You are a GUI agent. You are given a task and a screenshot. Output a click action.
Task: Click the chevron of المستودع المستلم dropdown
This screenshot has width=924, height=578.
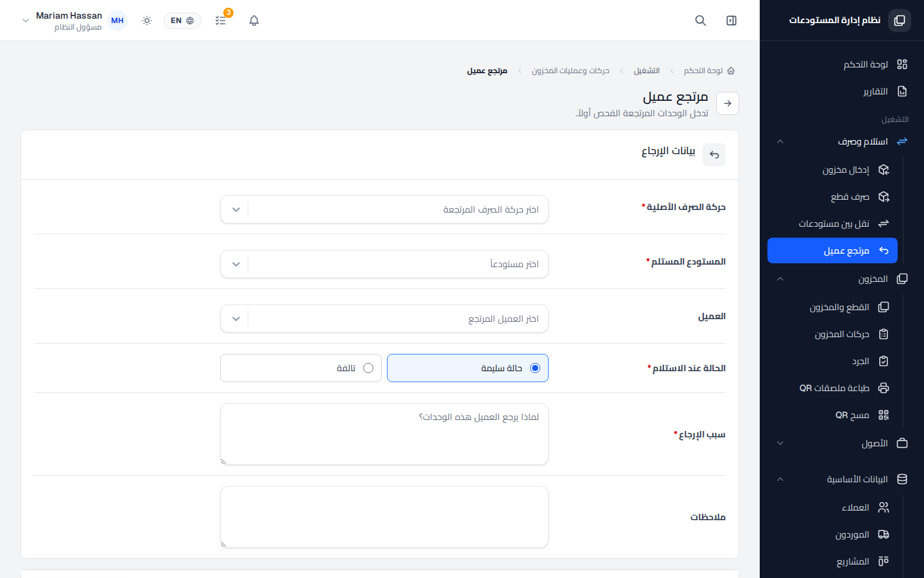tap(236, 264)
